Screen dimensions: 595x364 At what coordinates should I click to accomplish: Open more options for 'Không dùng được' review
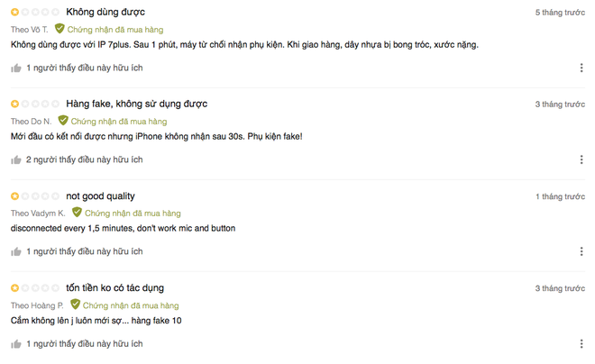[x=581, y=68]
